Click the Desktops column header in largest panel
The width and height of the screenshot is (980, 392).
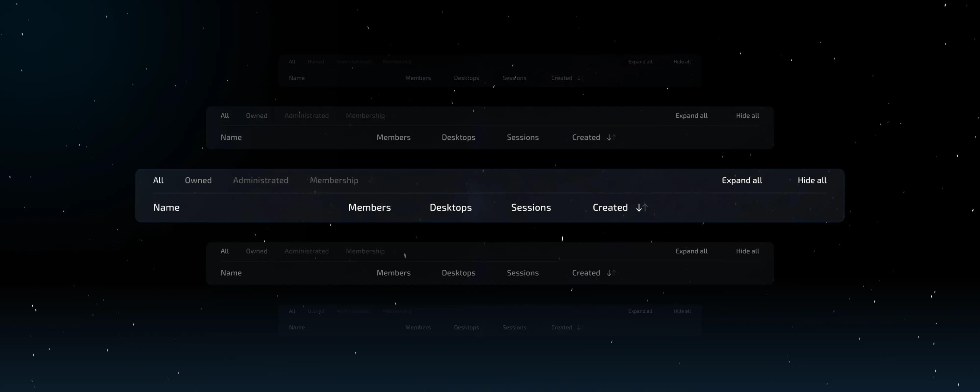click(450, 207)
